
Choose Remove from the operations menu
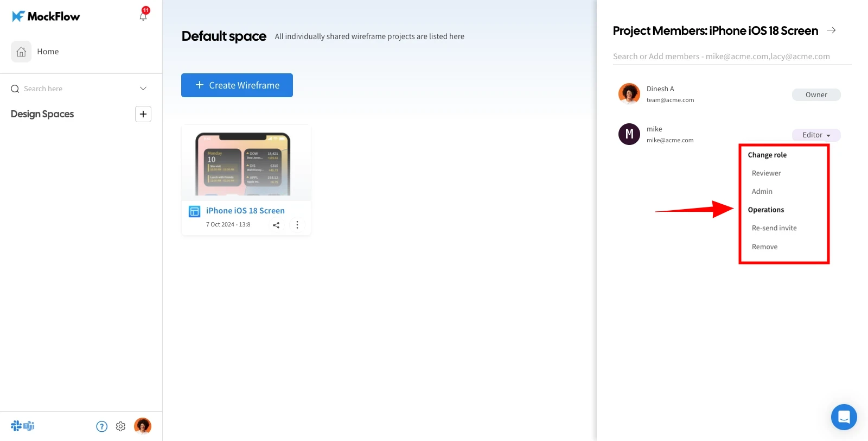click(765, 247)
